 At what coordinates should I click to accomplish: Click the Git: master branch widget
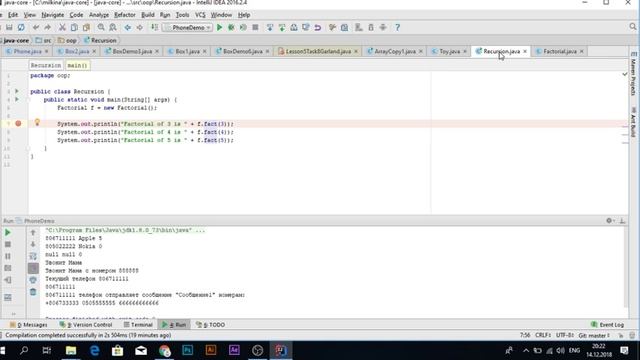coord(594,335)
